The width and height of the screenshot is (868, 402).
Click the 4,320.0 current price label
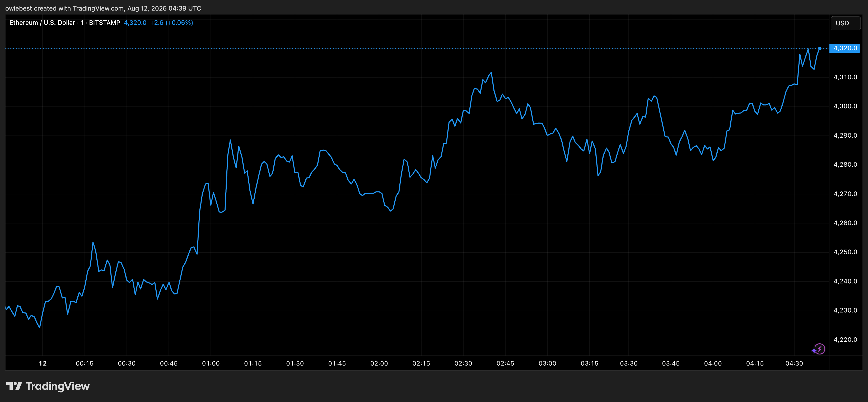844,48
